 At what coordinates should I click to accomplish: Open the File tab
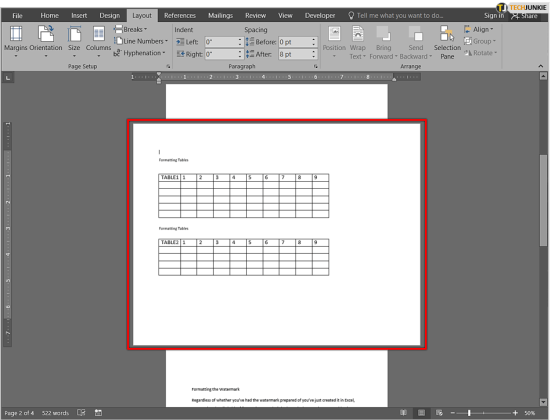tap(17, 15)
